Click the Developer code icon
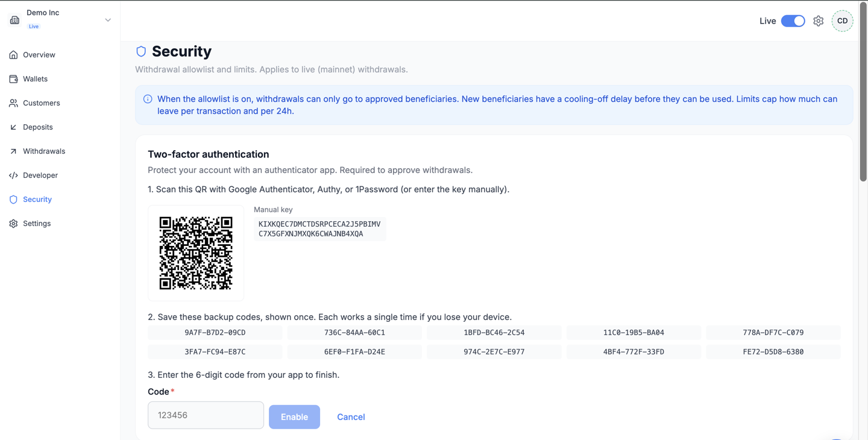868x440 pixels. (x=13, y=175)
